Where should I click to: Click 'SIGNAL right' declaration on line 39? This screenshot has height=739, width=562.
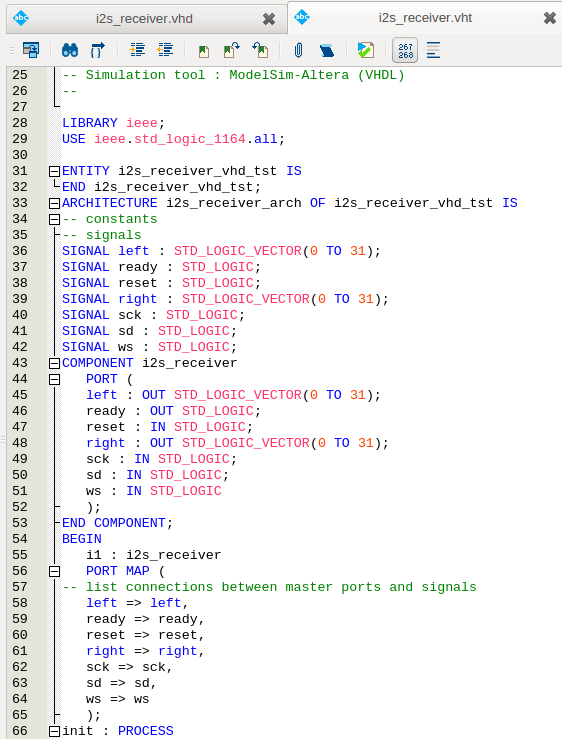pos(225,299)
